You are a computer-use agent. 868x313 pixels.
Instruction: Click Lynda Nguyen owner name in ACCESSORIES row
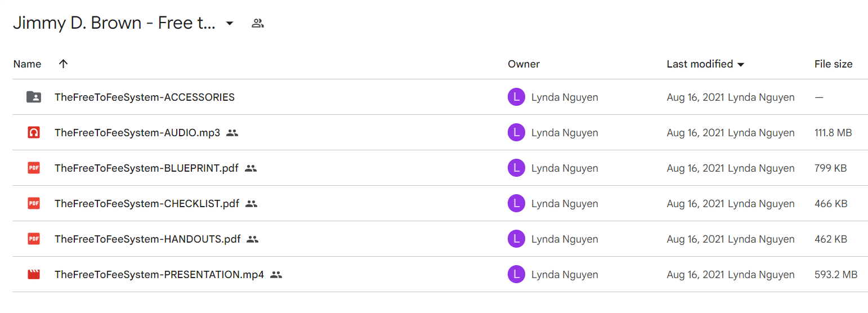(x=565, y=97)
